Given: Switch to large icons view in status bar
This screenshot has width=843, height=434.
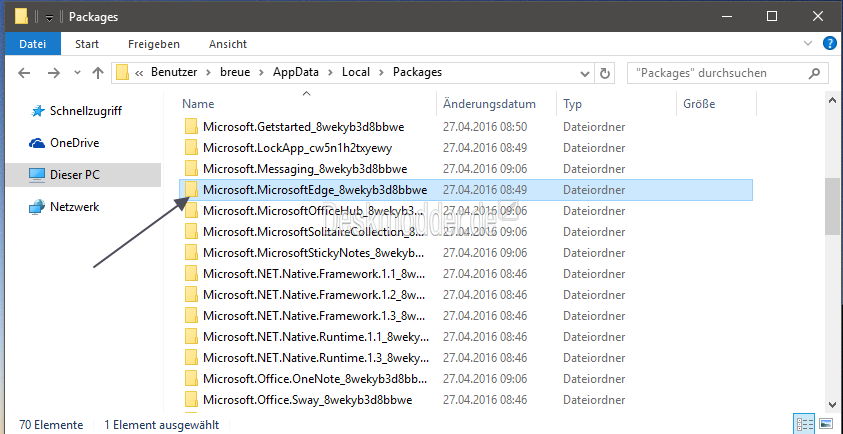Looking at the screenshot, I should (826, 425).
